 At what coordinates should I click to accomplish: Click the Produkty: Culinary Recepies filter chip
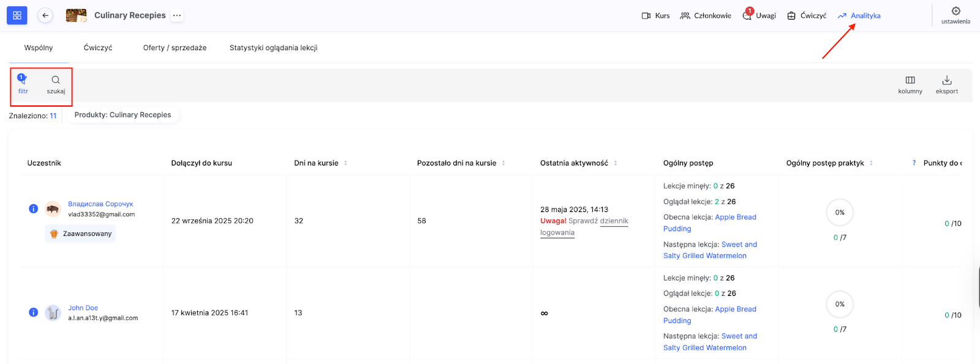point(123,115)
